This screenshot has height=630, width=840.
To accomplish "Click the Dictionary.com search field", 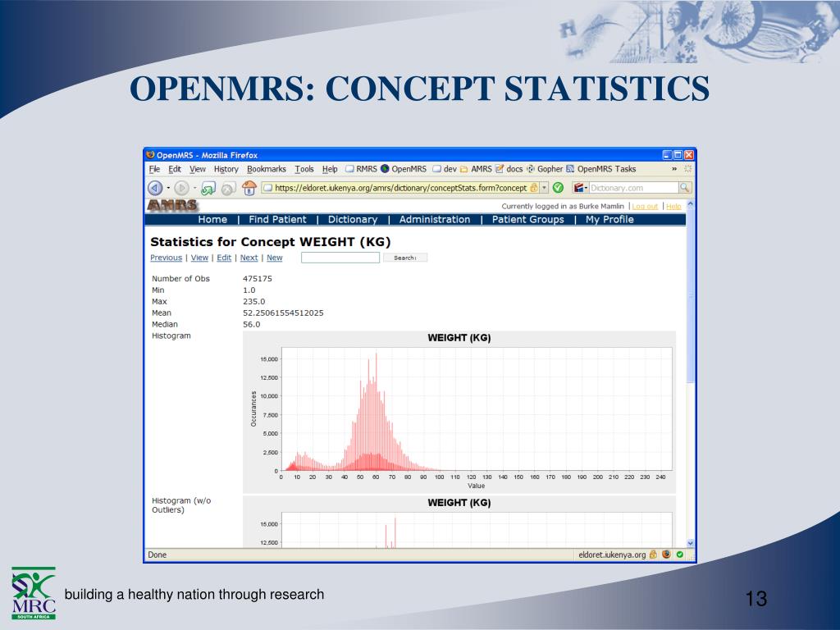I will point(633,188).
